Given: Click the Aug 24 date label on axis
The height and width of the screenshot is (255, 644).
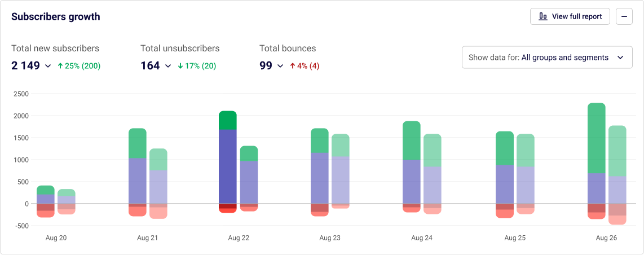Looking at the screenshot, I should (x=421, y=238).
